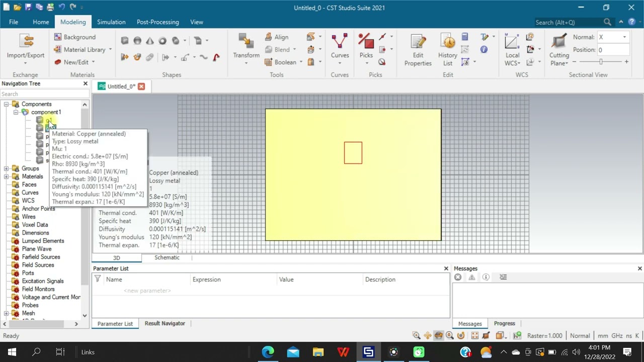Clear all messages in Messages panel
Viewport: 644px width, 362px height.
503,277
